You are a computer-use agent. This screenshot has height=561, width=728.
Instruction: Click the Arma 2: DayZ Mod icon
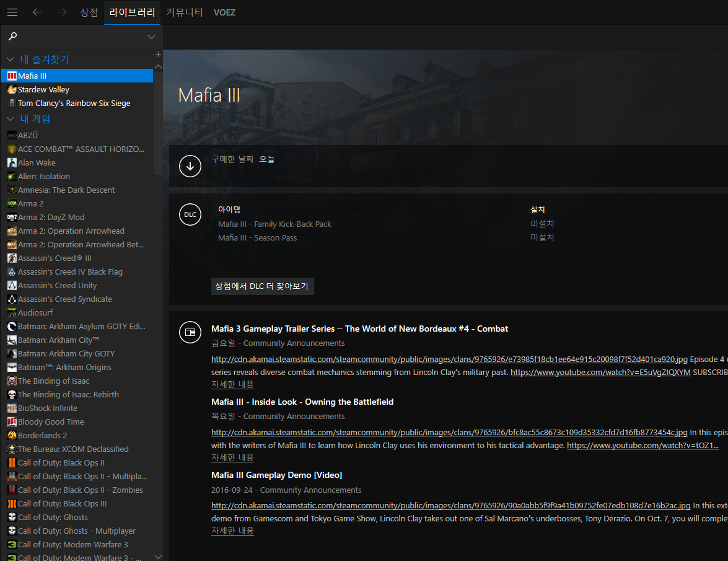tap(12, 218)
